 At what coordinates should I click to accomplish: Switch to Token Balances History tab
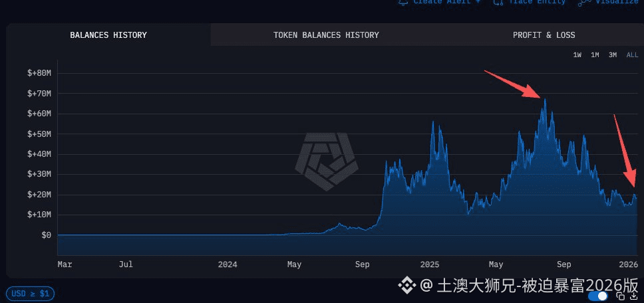(x=326, y=35)
